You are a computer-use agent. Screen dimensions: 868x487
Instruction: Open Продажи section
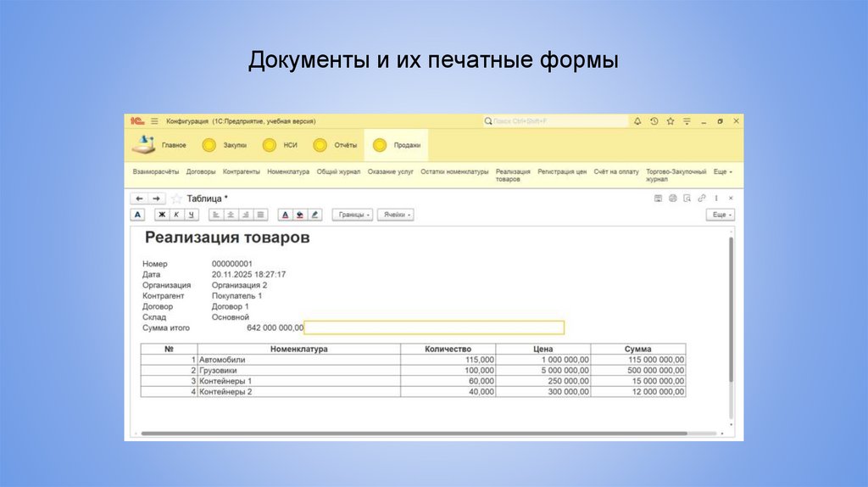pos(397,145)
